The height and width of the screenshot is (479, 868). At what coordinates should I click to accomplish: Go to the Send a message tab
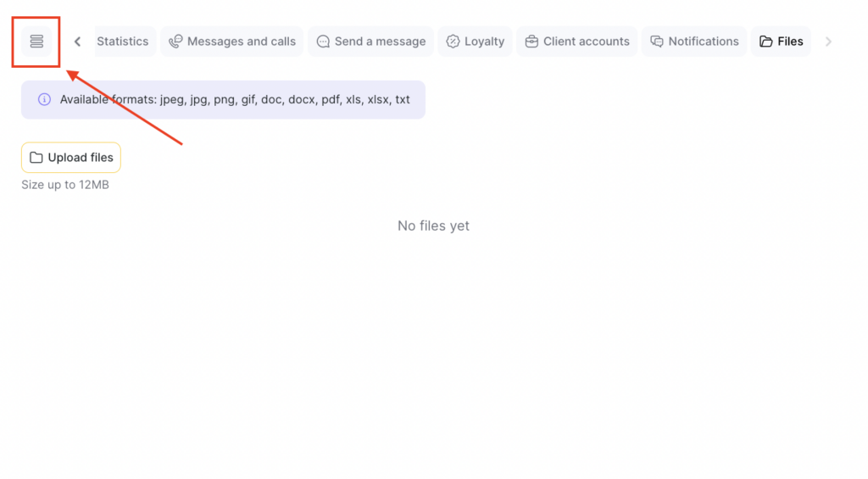point(380,42)
